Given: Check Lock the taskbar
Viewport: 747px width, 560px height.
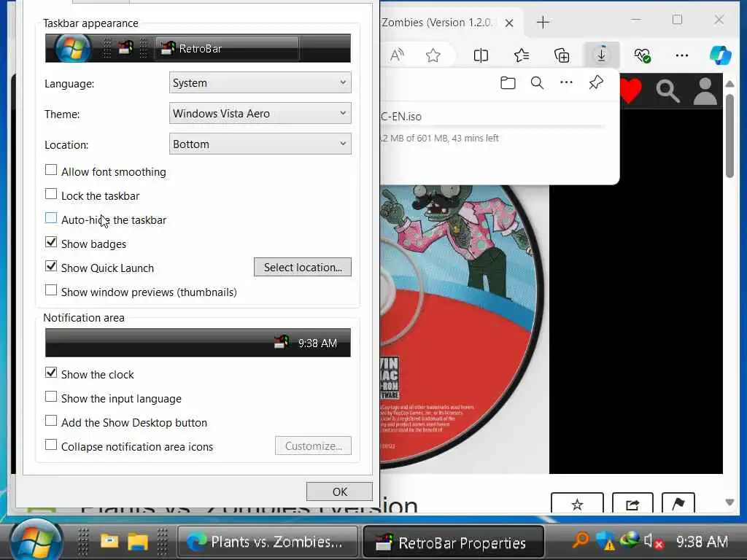Looking at the screenshot, I should 51,194.
